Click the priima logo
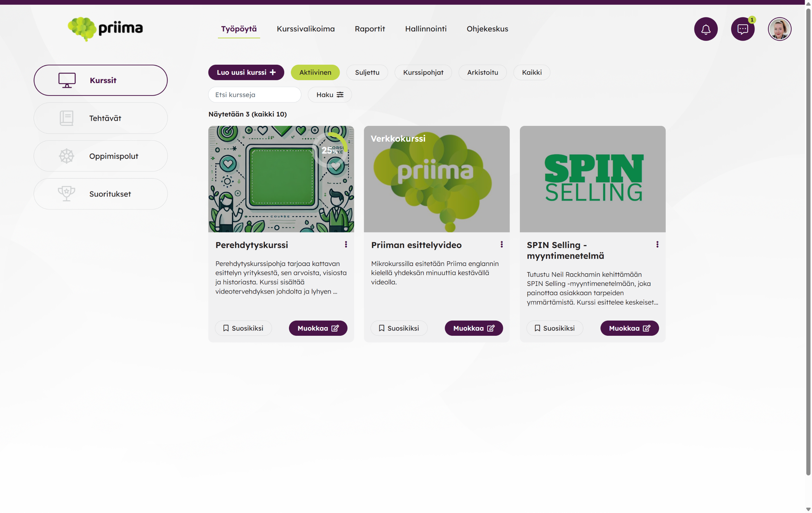The image size is (812, 513). pos(105,29)
